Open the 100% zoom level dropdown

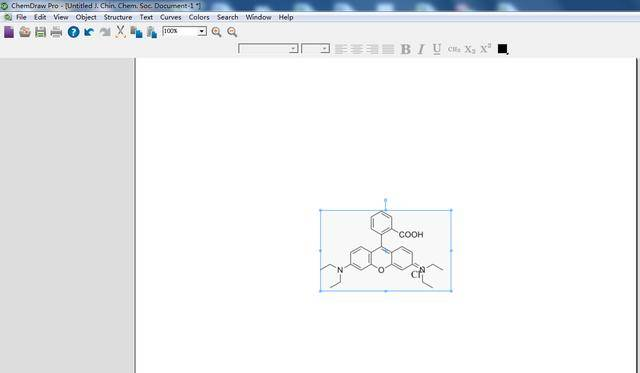pos(202,31)
